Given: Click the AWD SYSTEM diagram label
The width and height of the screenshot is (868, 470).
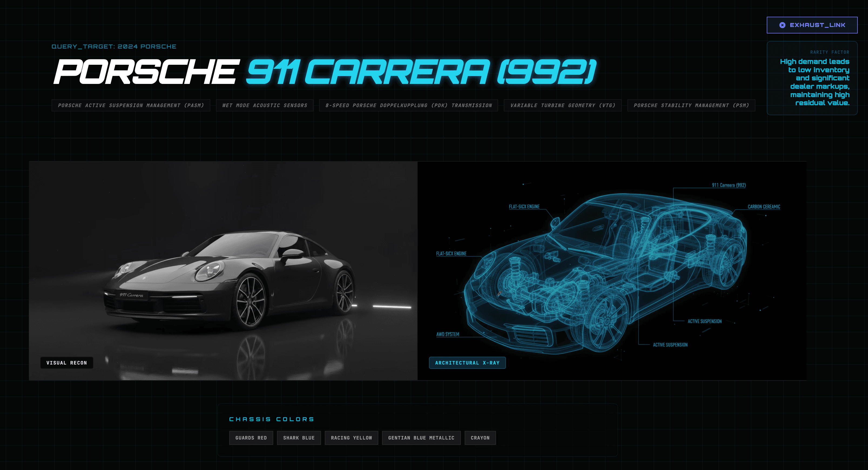Looking at the screenshot, I should point(448,334).
